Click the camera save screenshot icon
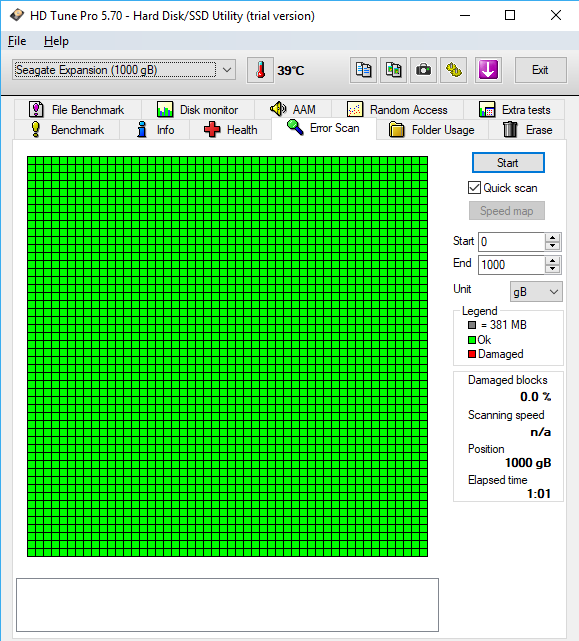The height and width of the screenshot is (641, 579). coord(423,70)
